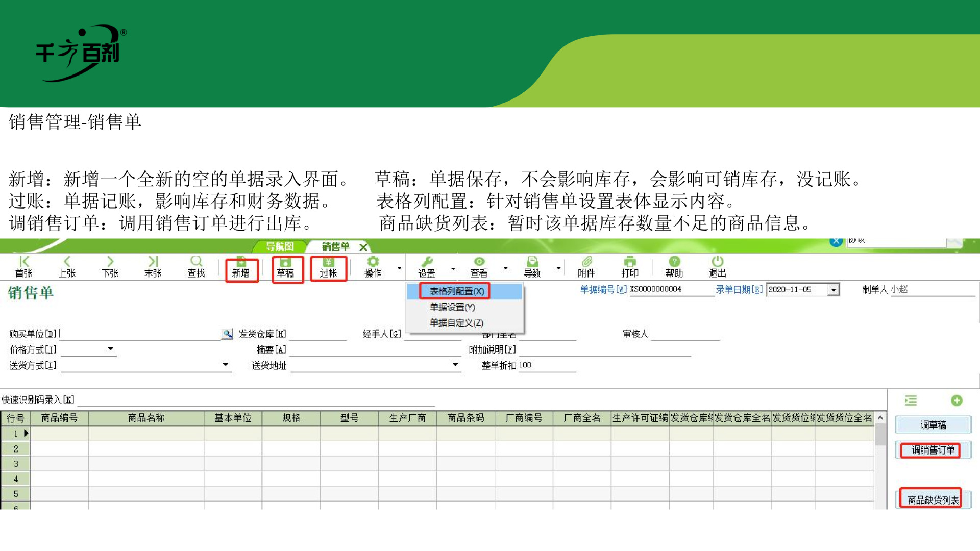
Task: Click the green plus icon above 调草稿
Action: point(957,400)
